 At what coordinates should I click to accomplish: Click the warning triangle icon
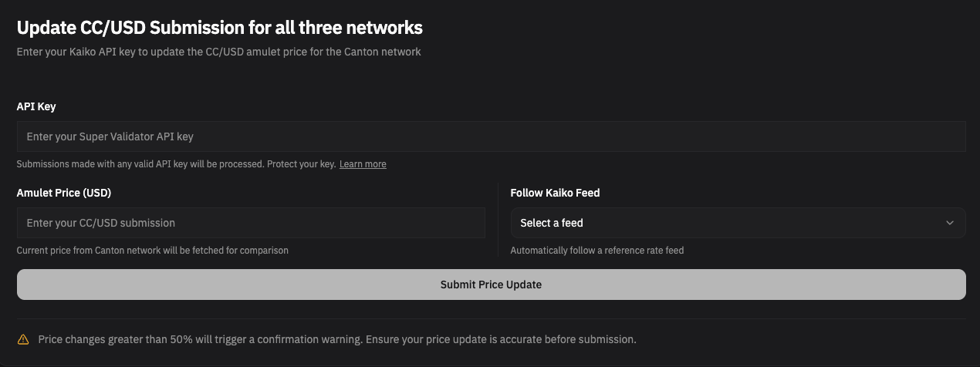click(23, 339)
